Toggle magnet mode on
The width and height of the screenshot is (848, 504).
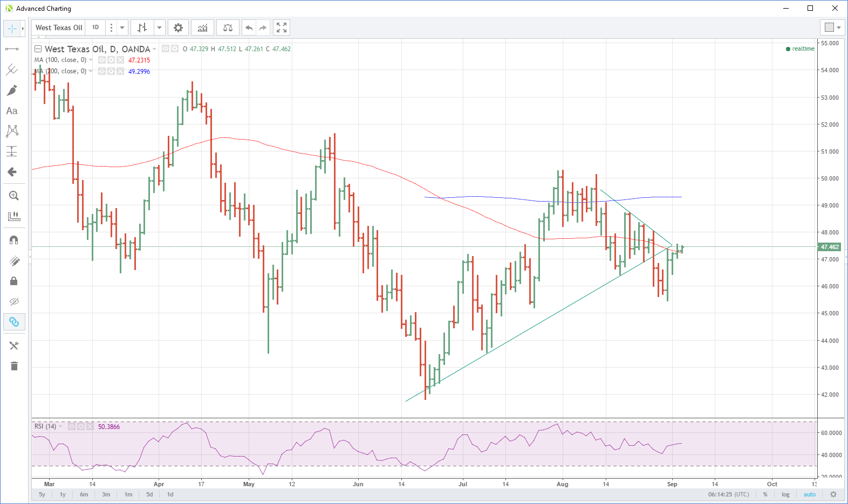point(14,240)
